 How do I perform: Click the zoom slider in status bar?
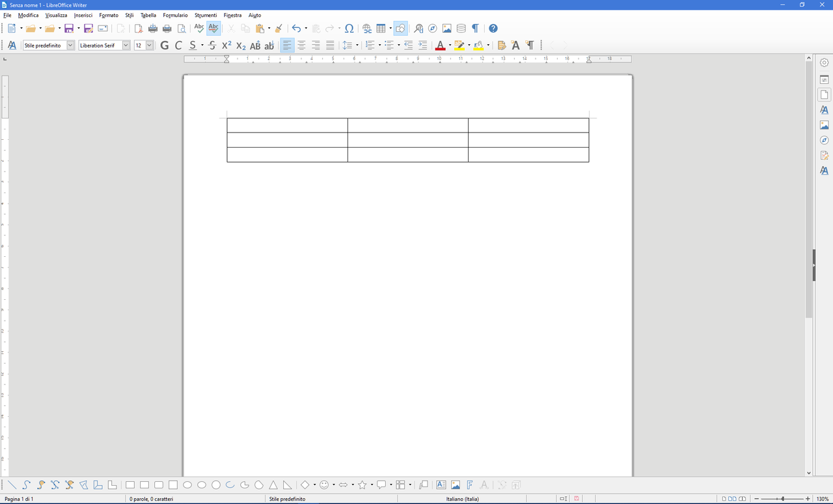781,499
